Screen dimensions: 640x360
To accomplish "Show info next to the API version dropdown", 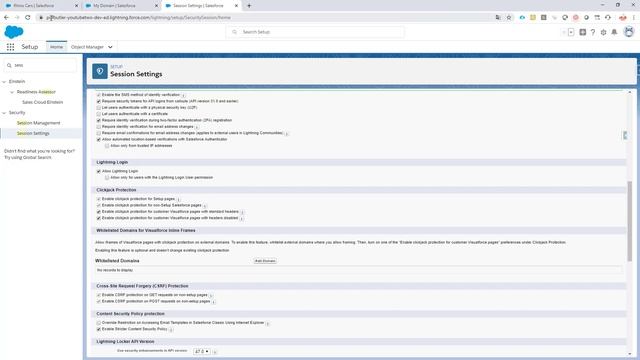I will (x=215, y=352).
